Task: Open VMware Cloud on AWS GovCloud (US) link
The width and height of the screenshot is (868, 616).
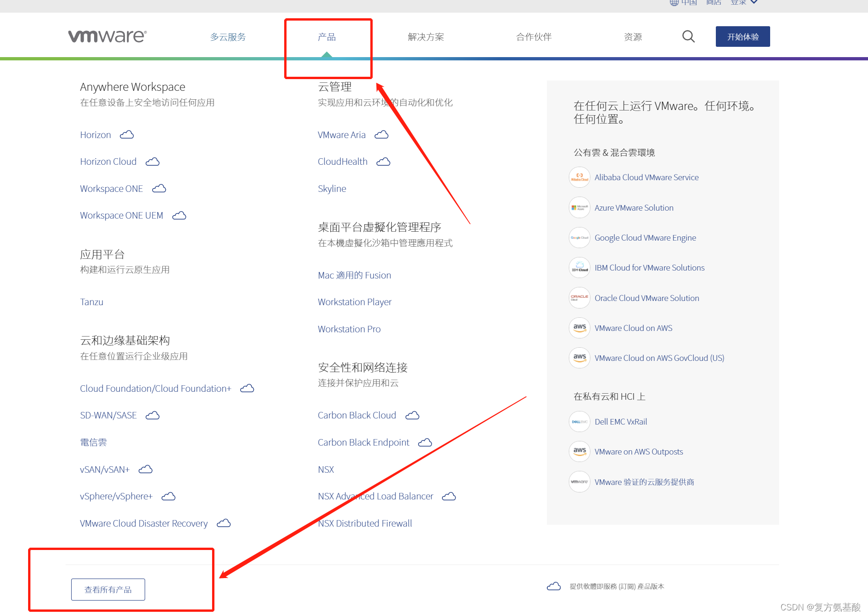Action: pos(659,358)
